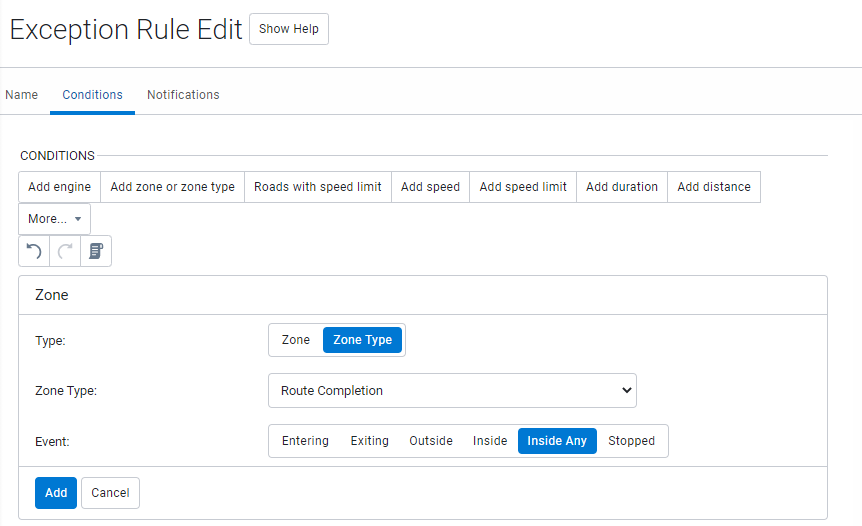The image size is (862, 526).
Task: Add an engine condition
Action: coord(59,187)
